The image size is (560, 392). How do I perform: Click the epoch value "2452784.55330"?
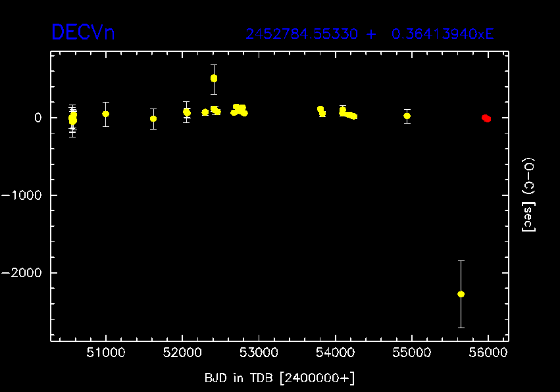click(303, 34)
